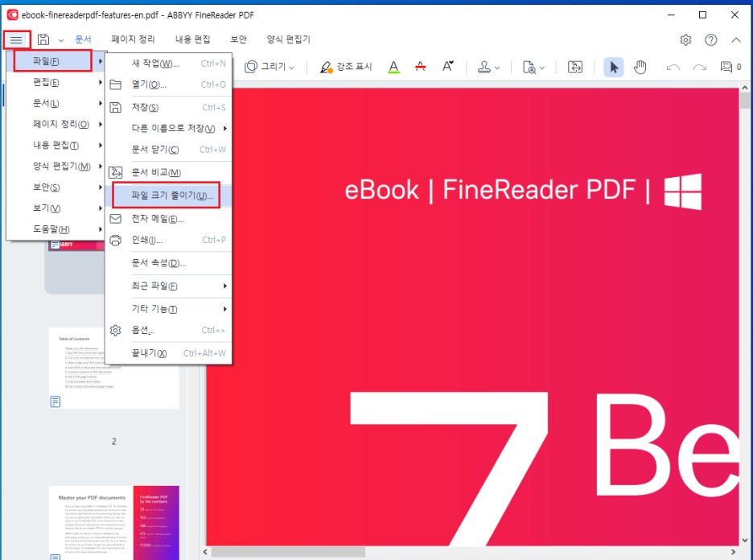Image resolution: width=753 pixels, height=560 pixels.
Task: Choose 새 작업 from file menu
Action: coord(169,64)
